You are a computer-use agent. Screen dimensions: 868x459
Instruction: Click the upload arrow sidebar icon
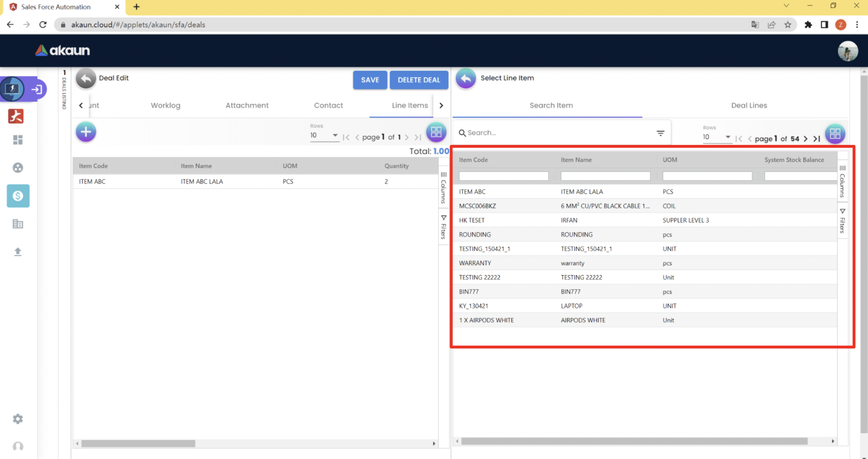click(18, 251)
